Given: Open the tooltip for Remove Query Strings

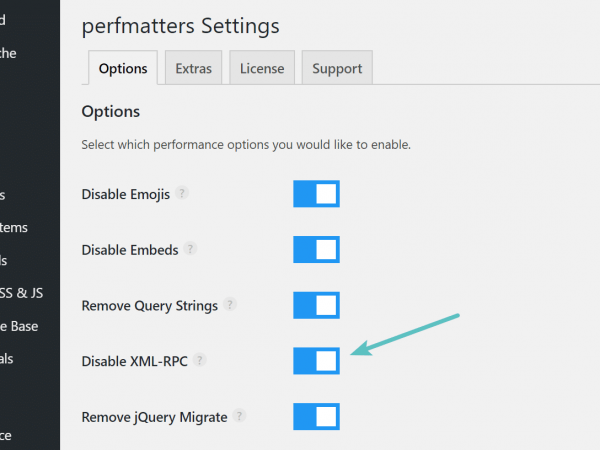Looking at the screenshot, I should (230, 304).
